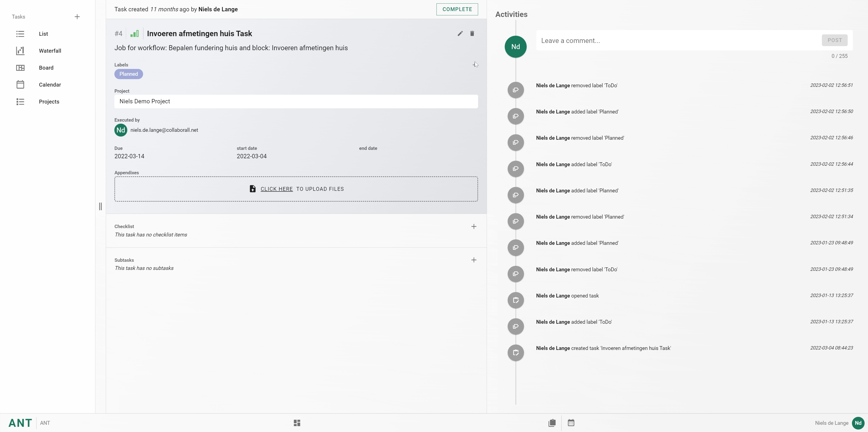Open the dashboard grid icon in the bottom bar
The height and width of the screenshot is (432, 868).
tap(297, 423)
